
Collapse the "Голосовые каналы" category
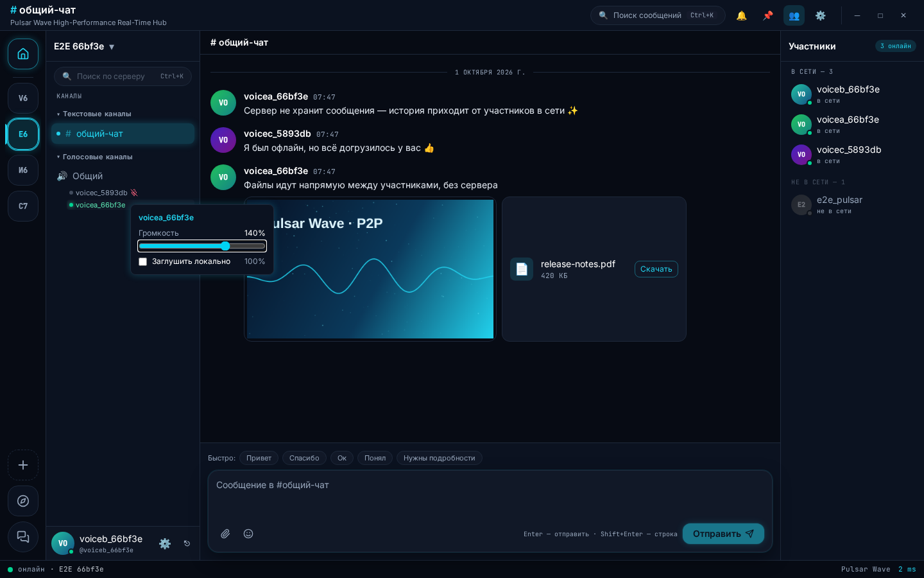coord(94,157)
